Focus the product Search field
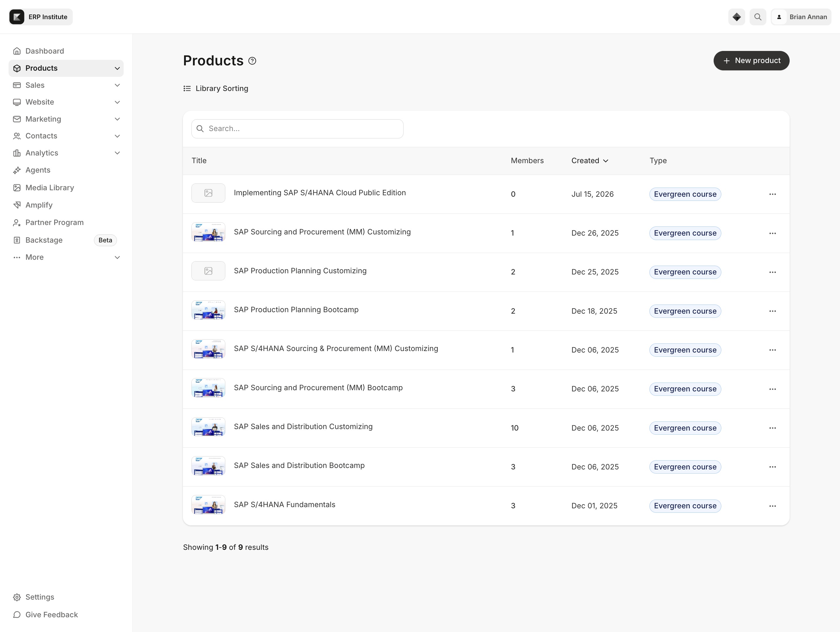Screen dimensions: 840x632 point(297,129)
